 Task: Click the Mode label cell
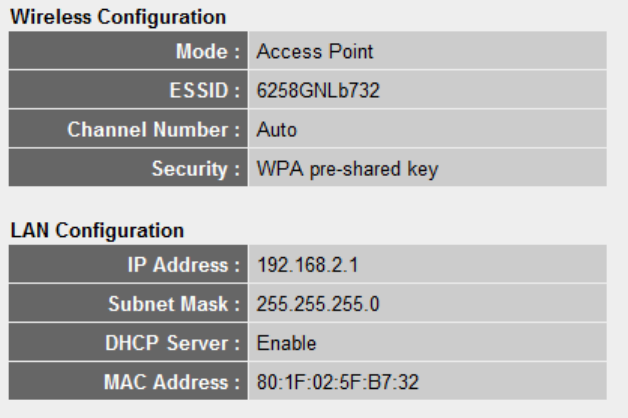pyautogui.click(x=128, y=50)
